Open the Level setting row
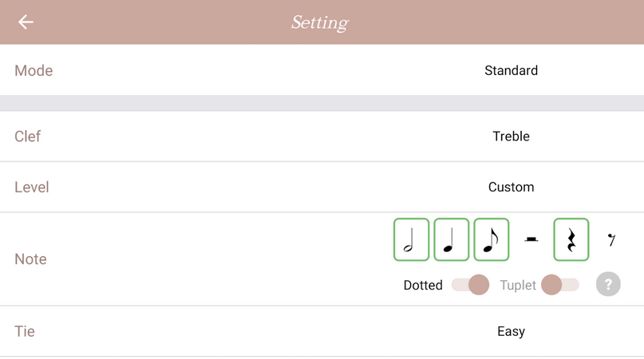 32,187
